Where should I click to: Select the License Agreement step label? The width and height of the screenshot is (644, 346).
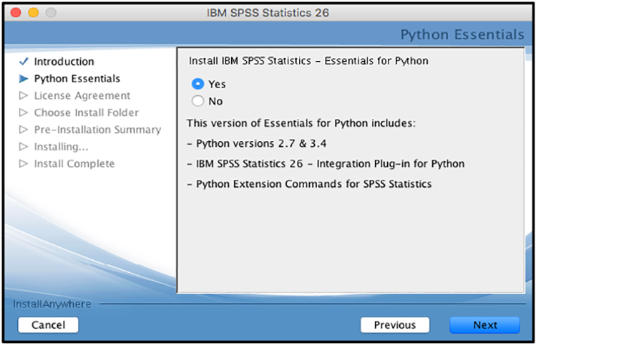[x=82, y=96]
